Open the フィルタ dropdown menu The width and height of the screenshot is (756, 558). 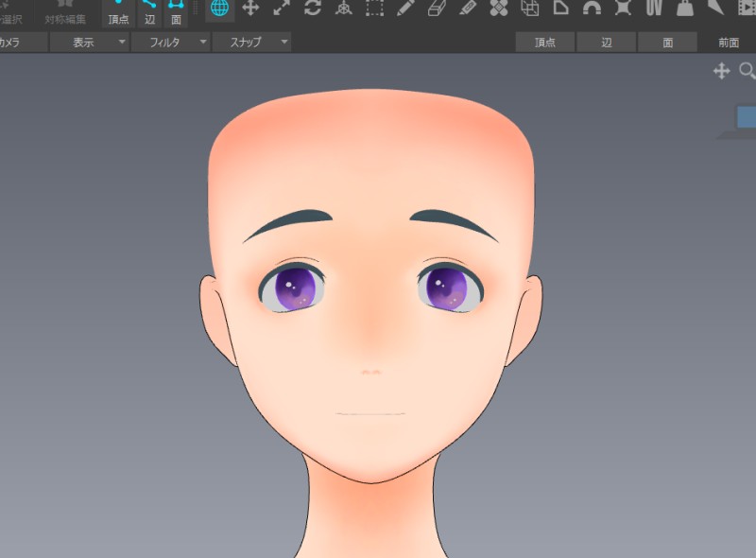coord(171,43)
